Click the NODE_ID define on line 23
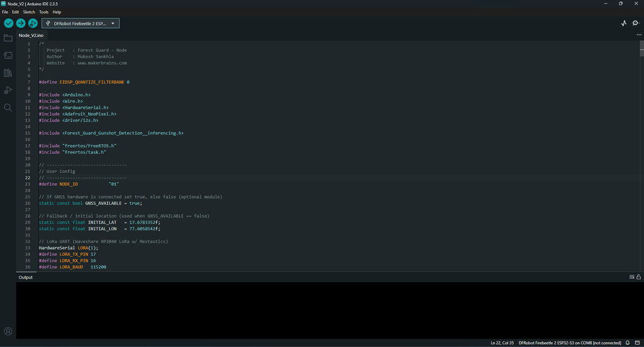Image resolution: width=644 pixels, height=347 pixels. tap(79, 184)
